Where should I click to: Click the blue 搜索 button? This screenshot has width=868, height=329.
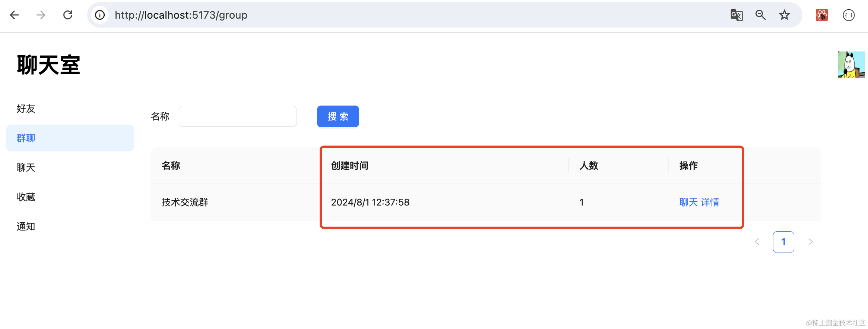coord(338,116)
